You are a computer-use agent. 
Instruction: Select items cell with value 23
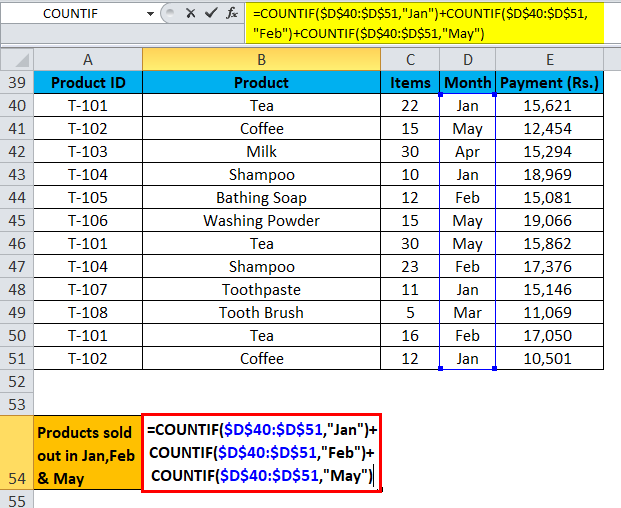(410, 266)
